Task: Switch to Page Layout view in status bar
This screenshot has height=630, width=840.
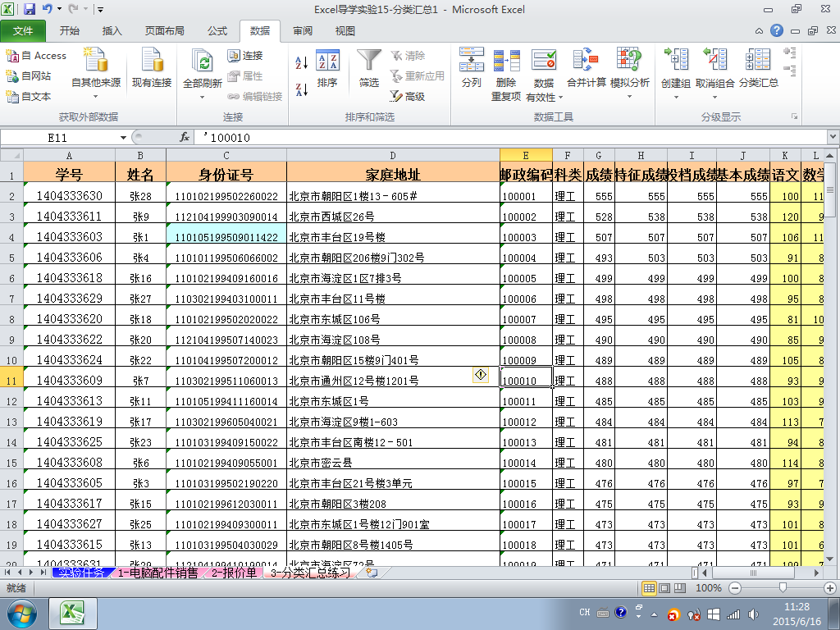Action: (x=664, y=588)
